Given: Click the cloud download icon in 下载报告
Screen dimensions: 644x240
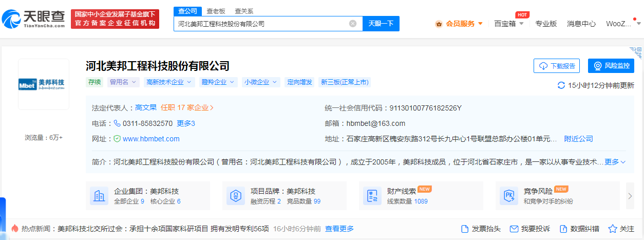Looking at the screenshot, I should coord(544,66).
